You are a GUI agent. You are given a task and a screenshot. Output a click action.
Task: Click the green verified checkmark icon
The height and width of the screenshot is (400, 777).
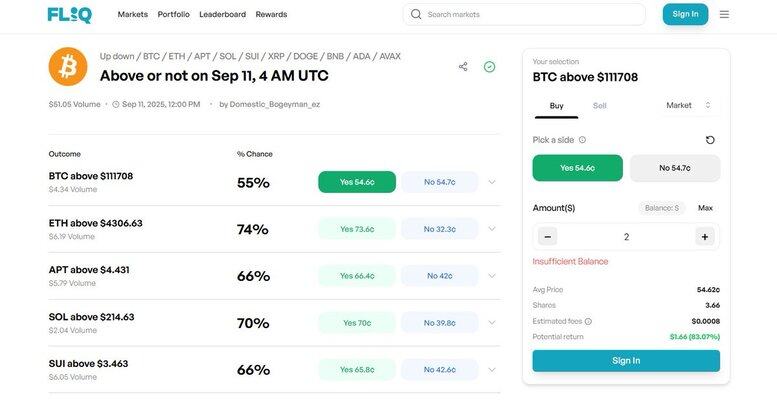coord(490,66)
